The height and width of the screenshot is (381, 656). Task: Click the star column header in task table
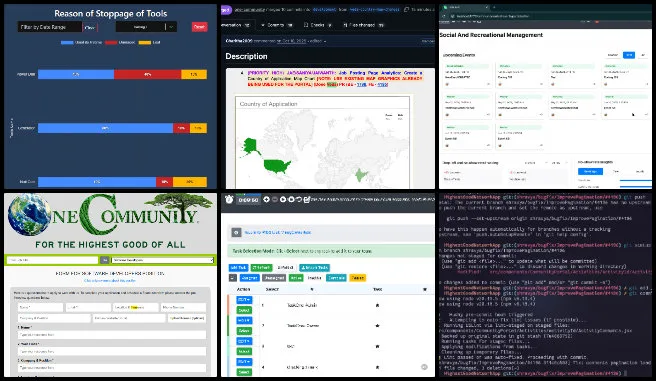[x=425, y=289]
